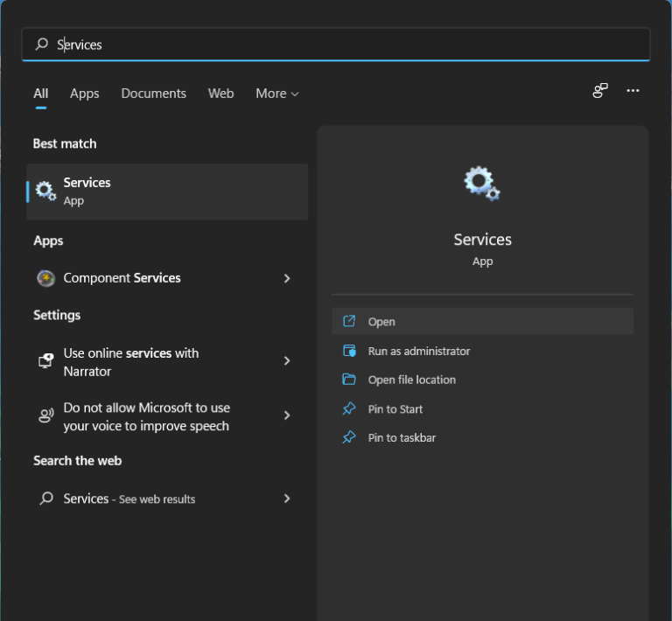Expand Use online services with Narrator chevron
This screenshot has height=621, width=672.
point(287,361)
